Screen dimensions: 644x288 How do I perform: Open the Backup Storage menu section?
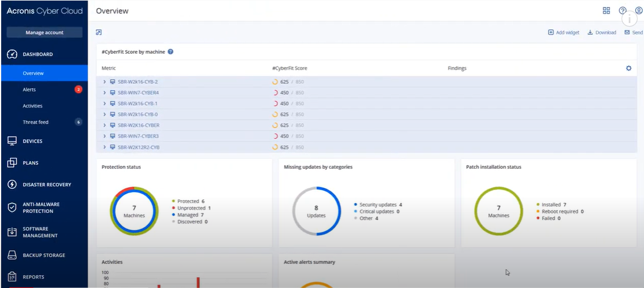[x=44, y=255]
